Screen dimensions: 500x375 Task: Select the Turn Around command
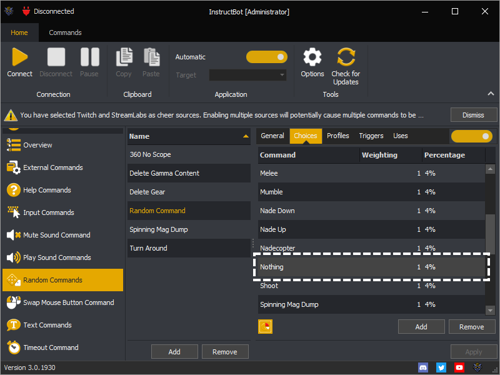189,248
